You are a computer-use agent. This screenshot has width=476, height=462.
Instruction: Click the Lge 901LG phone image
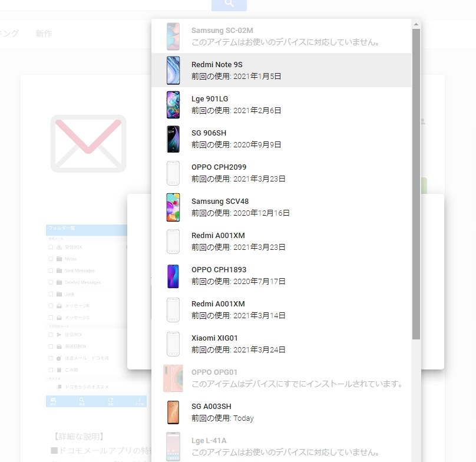click(173, 105)
